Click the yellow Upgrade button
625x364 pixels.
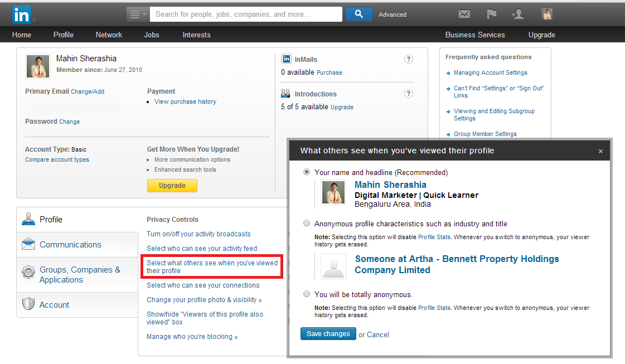point(172,186)
